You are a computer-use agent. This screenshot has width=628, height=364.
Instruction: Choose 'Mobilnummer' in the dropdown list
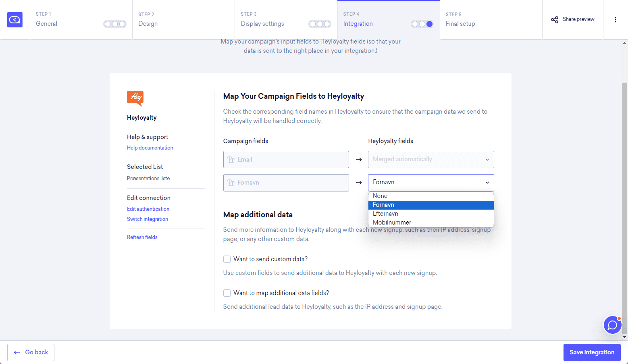(392, 223)
